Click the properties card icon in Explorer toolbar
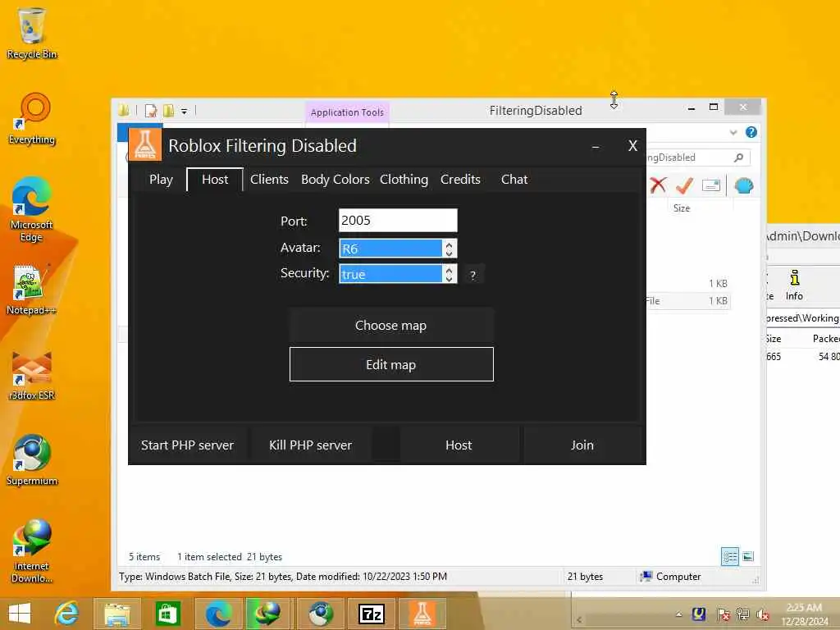Image resolution: width=840 pixels, height=630 pixels. (711, 185)
